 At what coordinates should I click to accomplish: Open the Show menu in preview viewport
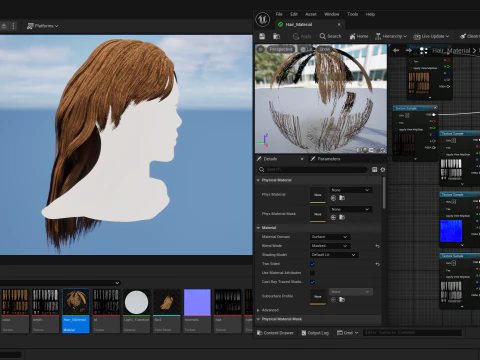tap(324, 49)
